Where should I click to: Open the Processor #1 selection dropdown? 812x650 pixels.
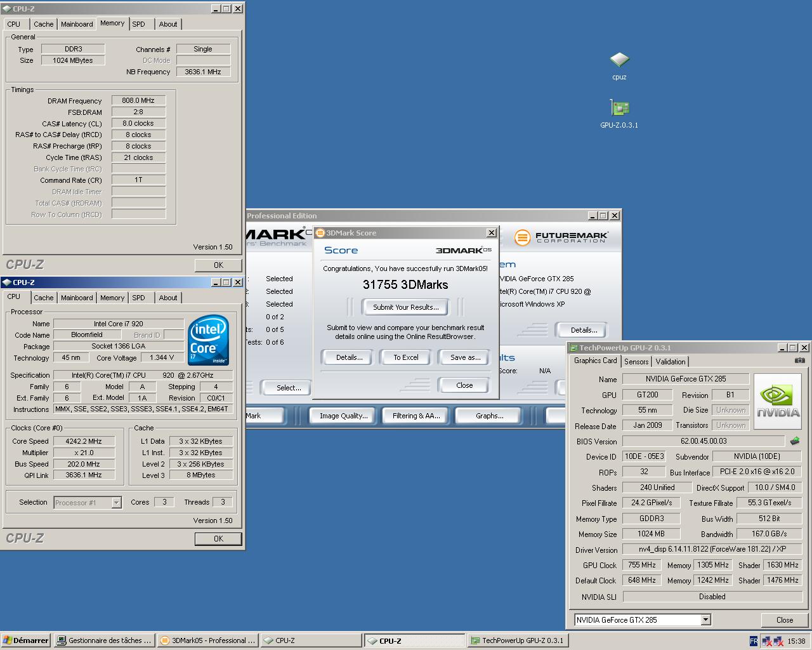pyautogui.click(x=116, y=503)
